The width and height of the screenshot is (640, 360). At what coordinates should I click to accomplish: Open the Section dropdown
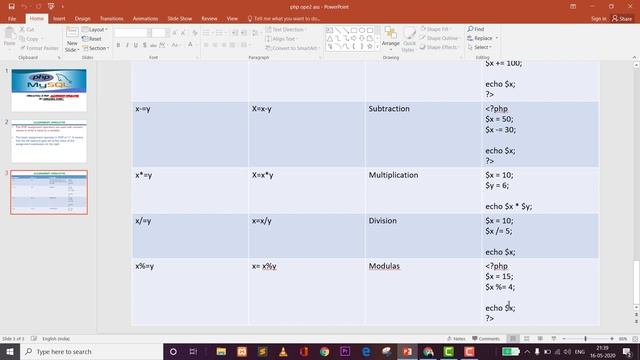point(96,48)
